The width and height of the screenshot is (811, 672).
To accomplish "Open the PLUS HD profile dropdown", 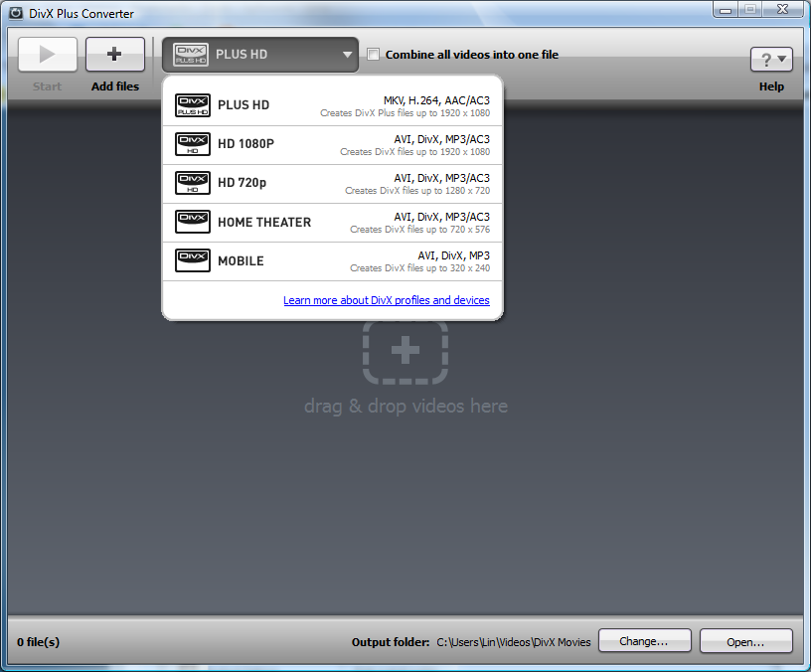I will [260, 55].
